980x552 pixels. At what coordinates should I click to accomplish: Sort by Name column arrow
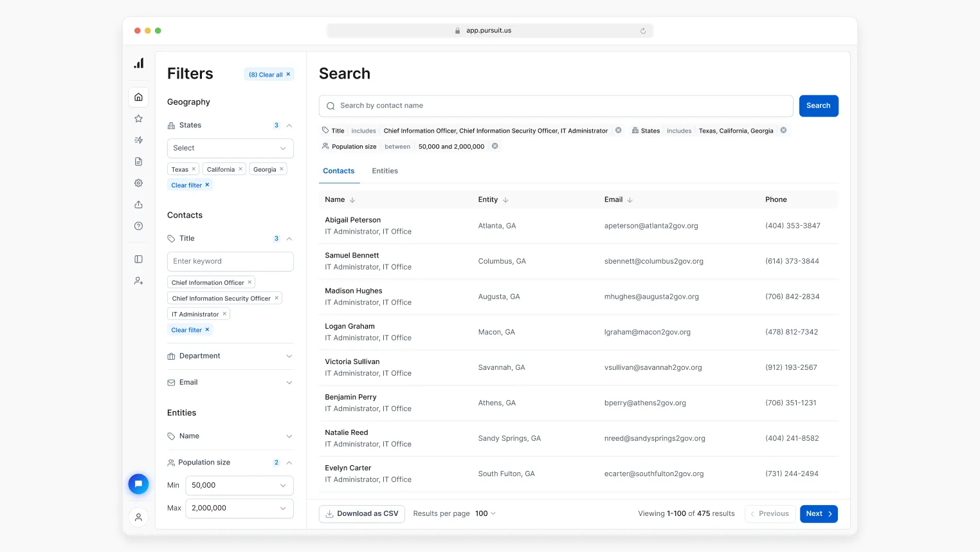[x=352, y=200]
